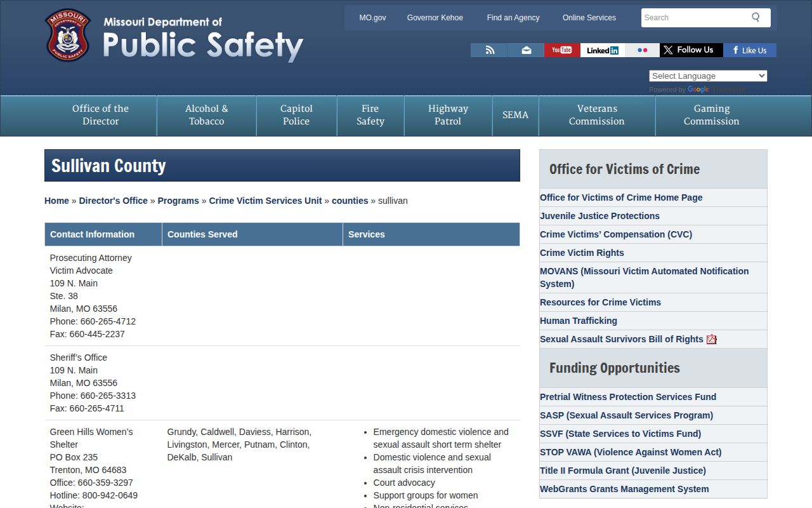
Task: Open Online Services link
Action: pos(589,18)
